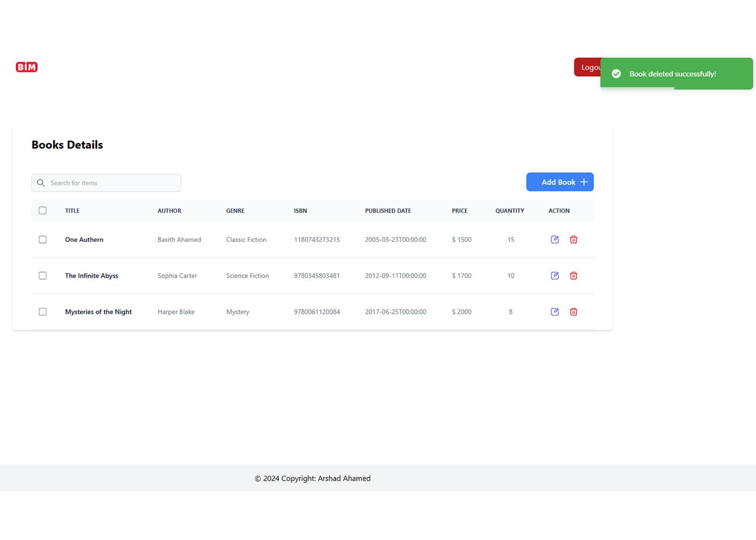Delete the book One Authern

point(573,239)
